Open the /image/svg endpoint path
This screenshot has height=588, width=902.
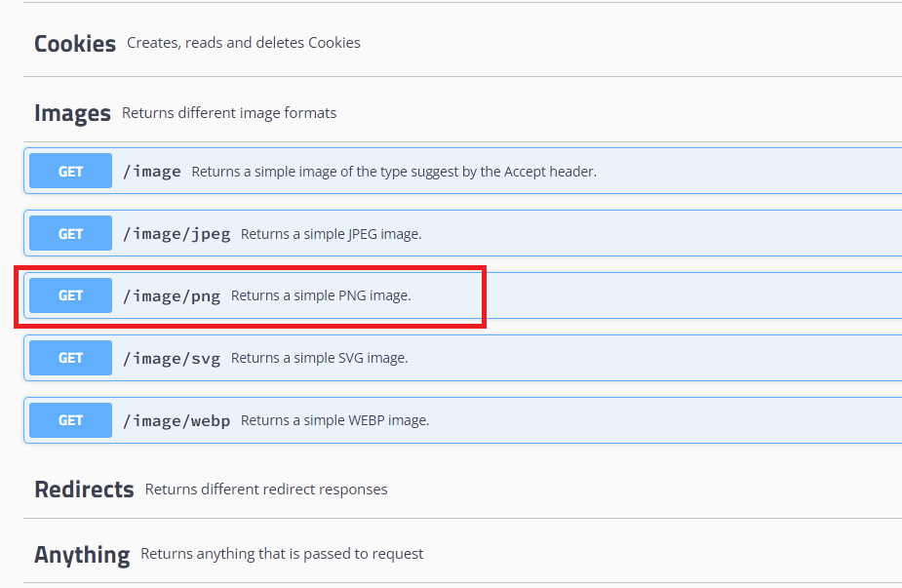[x=172, y=359]
